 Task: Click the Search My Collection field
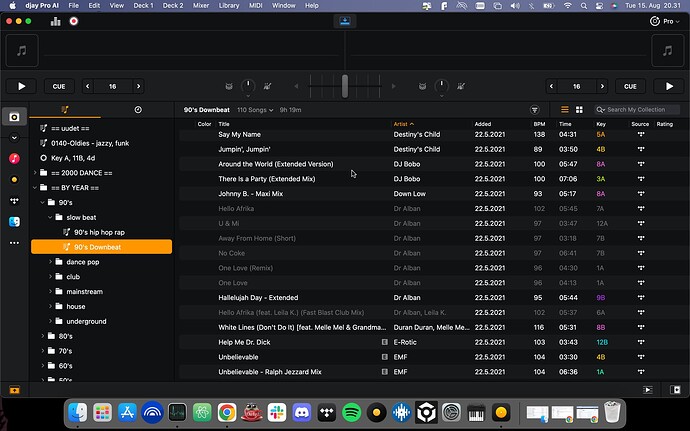637,110
